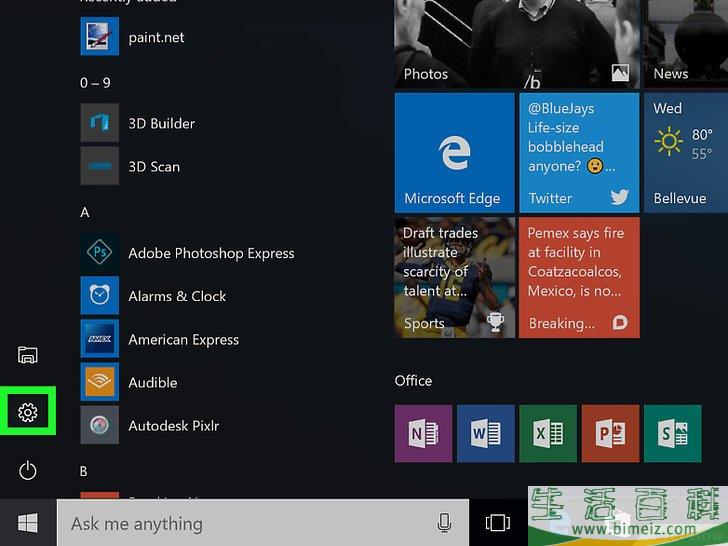Select '3D Scan' text label
This screenshot has height=546, width=728.
pos(154,167)
